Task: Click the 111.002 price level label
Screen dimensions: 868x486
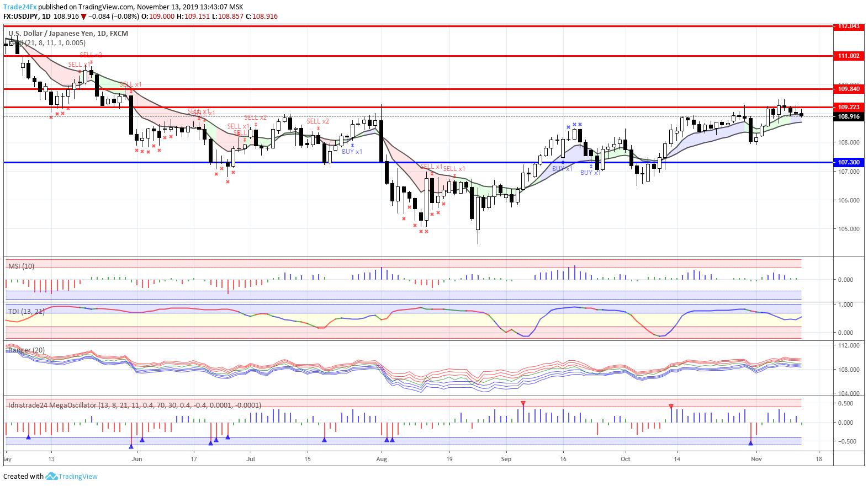Action: 849,56
